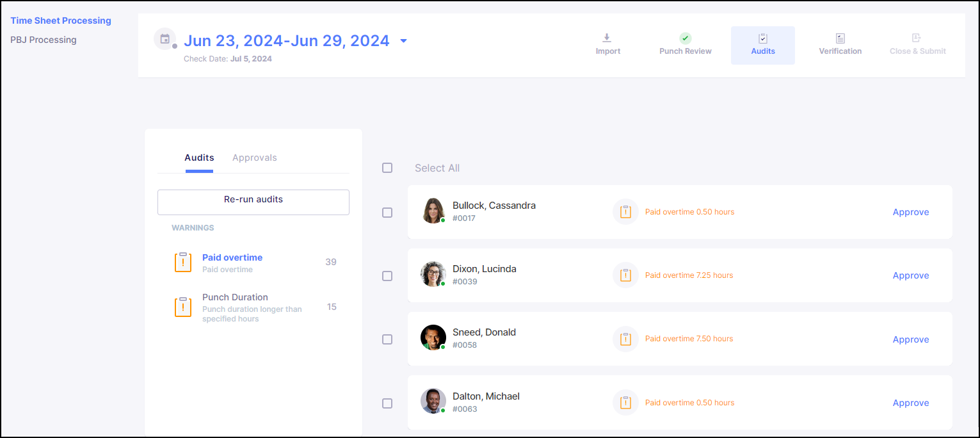
Task: Open Dixon, Lucinda's profile photo
Action: click(433, 274)
